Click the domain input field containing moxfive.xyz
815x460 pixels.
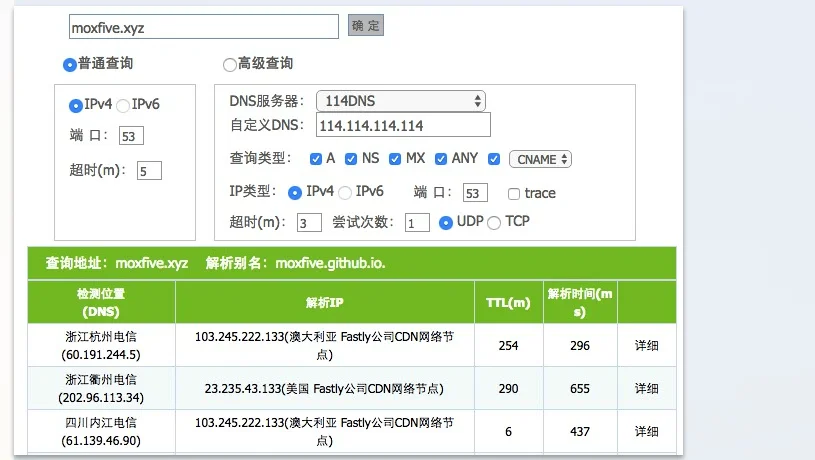(204, 27)
